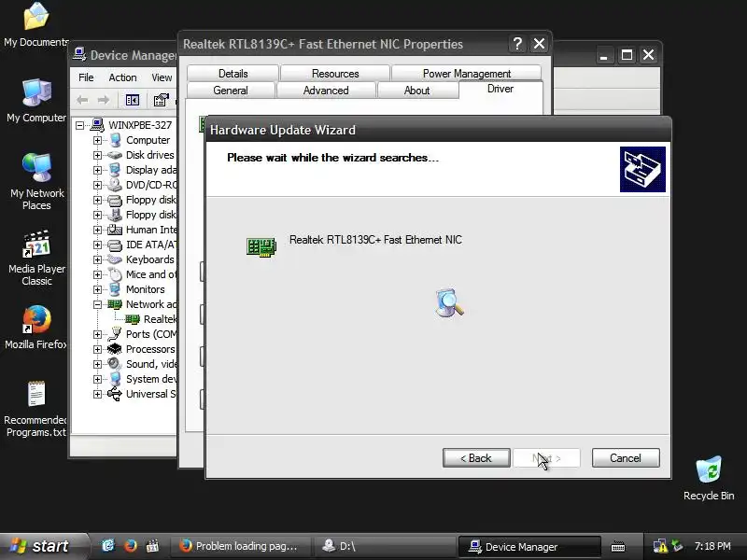Image resolution: width=747 pixels, height=560 pixels.
Task: Open the View menu
Action: [x=162, y=77]
